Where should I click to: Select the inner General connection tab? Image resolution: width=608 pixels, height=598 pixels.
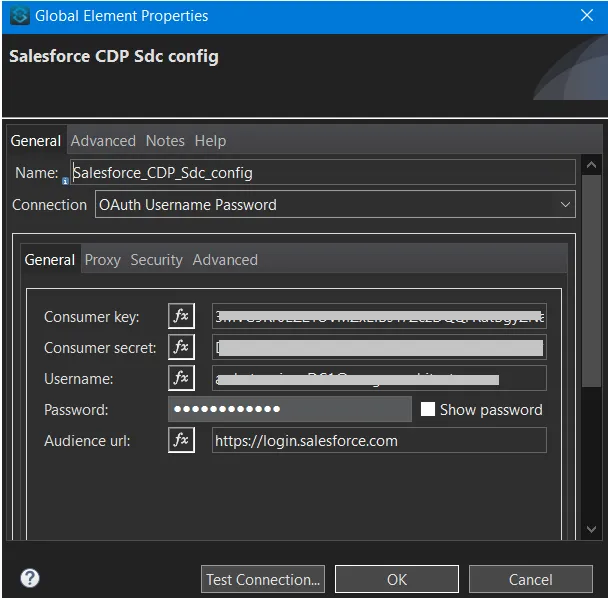[x=50, y=260]
